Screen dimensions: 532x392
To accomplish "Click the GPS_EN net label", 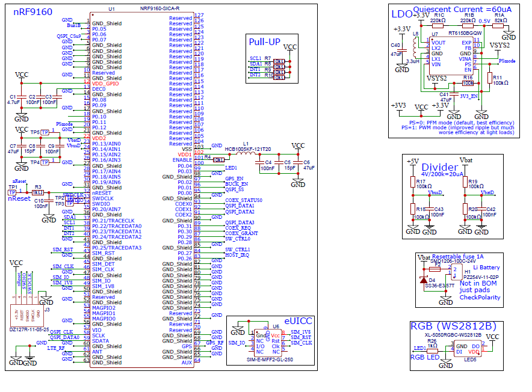I will tap(235, 179).
